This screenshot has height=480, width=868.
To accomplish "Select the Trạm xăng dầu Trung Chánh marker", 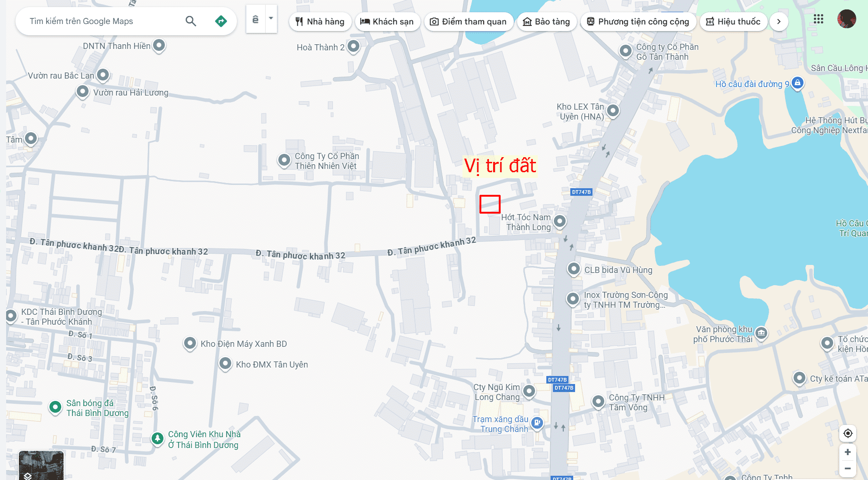I will [x=537, y=423].
